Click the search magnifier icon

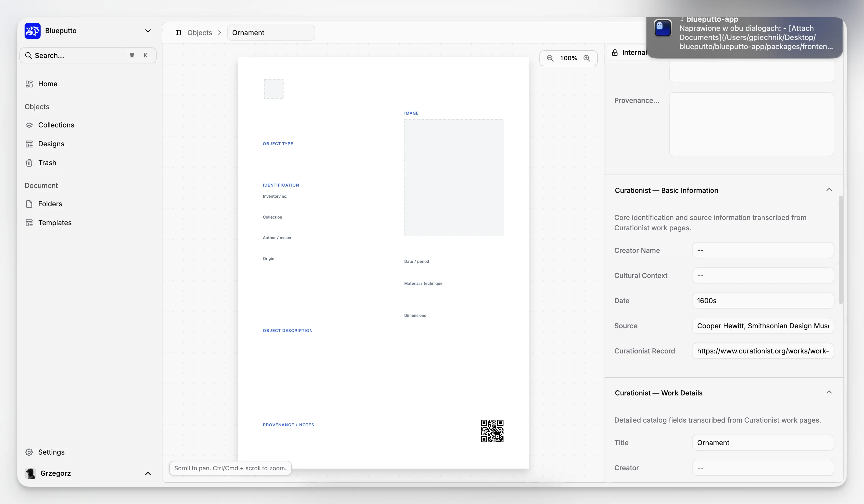pyautogui.click(x=29, y=55)
